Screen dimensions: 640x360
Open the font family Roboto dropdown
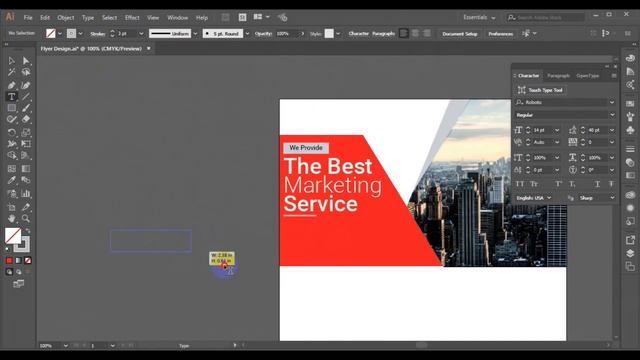click(x=611, y=102)
